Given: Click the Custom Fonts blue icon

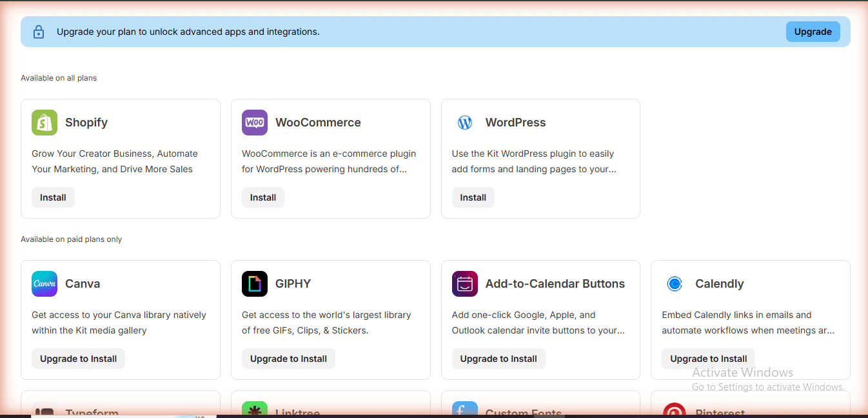Looking at the screenshot, I should 465,409.
